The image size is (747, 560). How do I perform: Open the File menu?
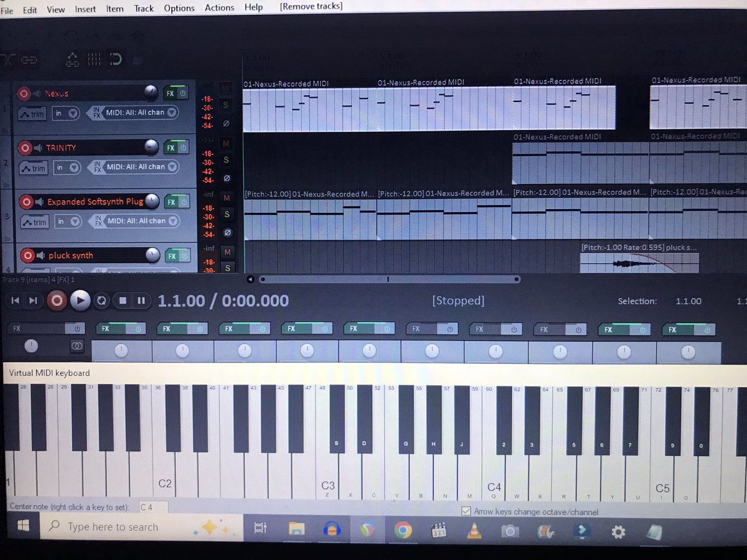pyautogui.click(x=7, y=10)
